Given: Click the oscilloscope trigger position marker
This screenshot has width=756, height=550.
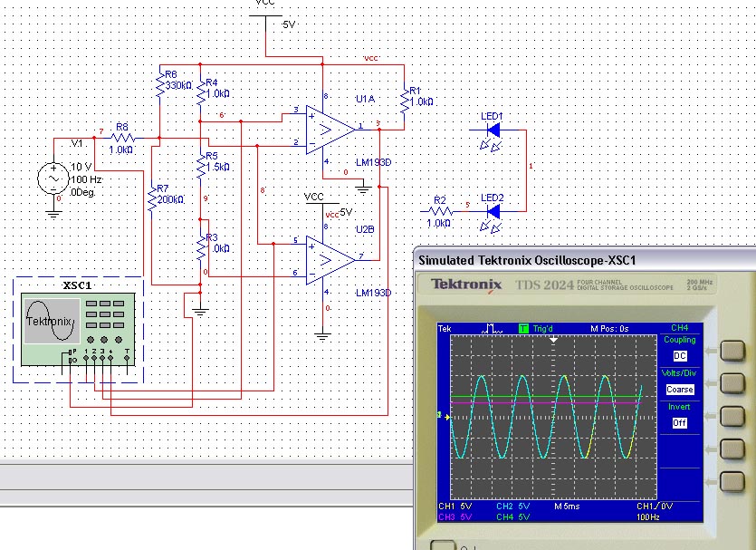Looking at the screenshot, I should click(553, 340).
